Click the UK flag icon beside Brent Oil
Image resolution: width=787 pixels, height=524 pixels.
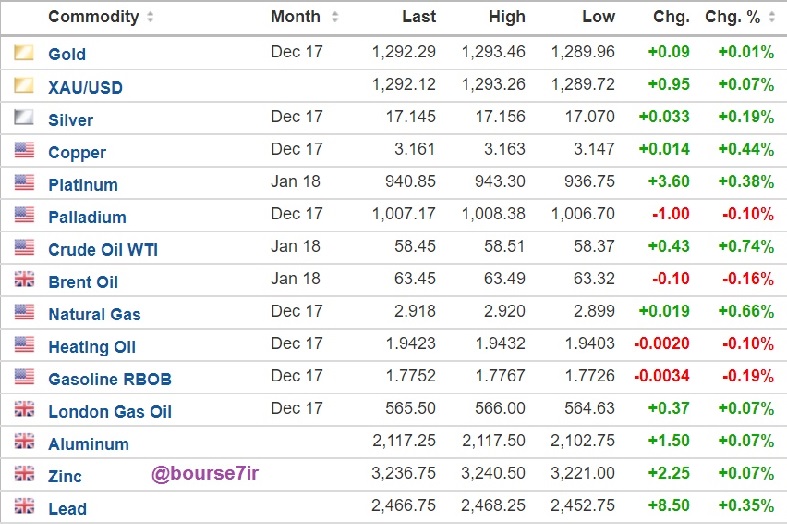24,279
